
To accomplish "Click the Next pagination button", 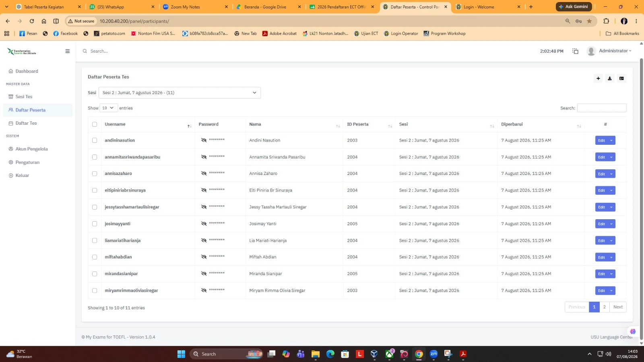I will tap(618, 307).
